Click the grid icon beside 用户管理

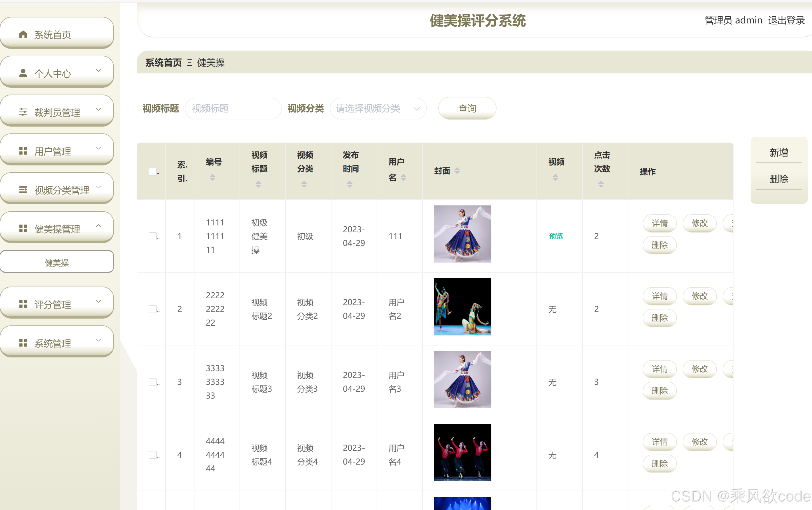[x=23, y=151]
